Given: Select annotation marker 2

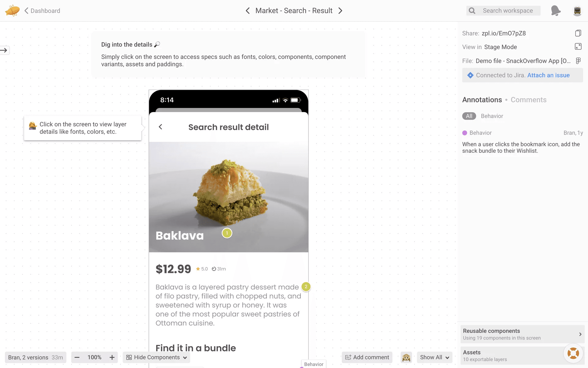Looking at the screenshot, I should (306, 286).
